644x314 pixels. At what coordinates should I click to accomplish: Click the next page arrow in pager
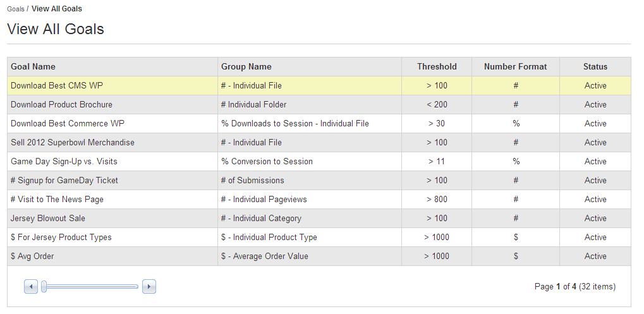(149, 286)
